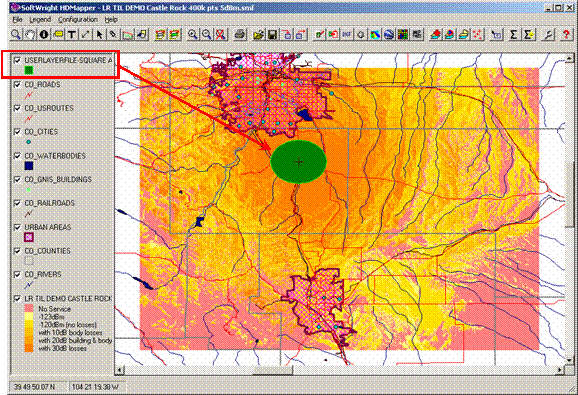Toggle the CO_USROUTES layer checkbox
Screen dimensions: 578x395
pos(17,108)
